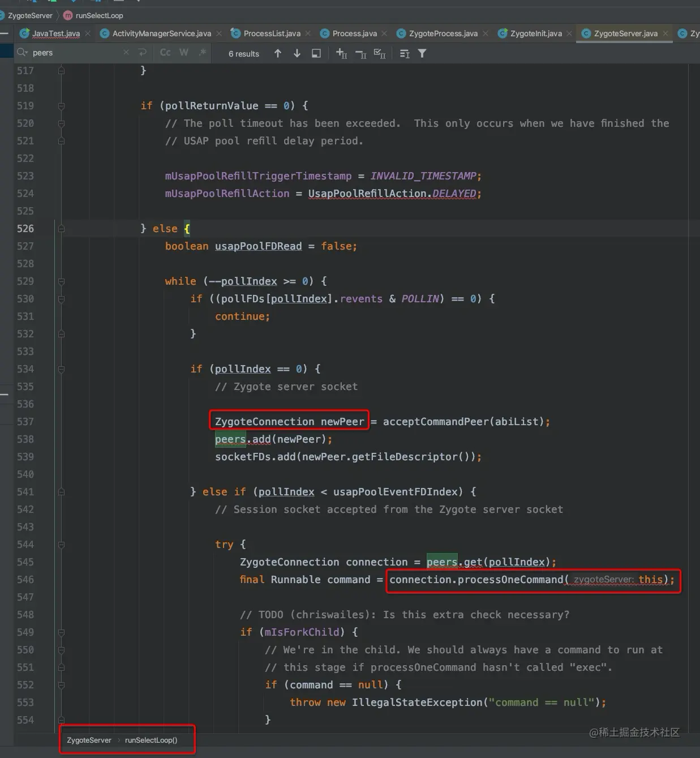Viewport: 700px width, 758px height.
Task: Clear the 'peers' search text
Action: click(x=126, y=53)
